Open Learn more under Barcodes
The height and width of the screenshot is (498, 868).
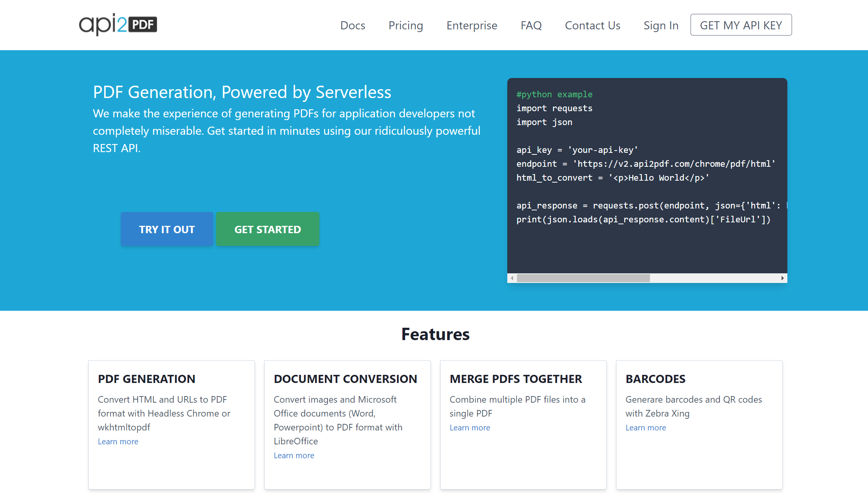pos(646,427)
